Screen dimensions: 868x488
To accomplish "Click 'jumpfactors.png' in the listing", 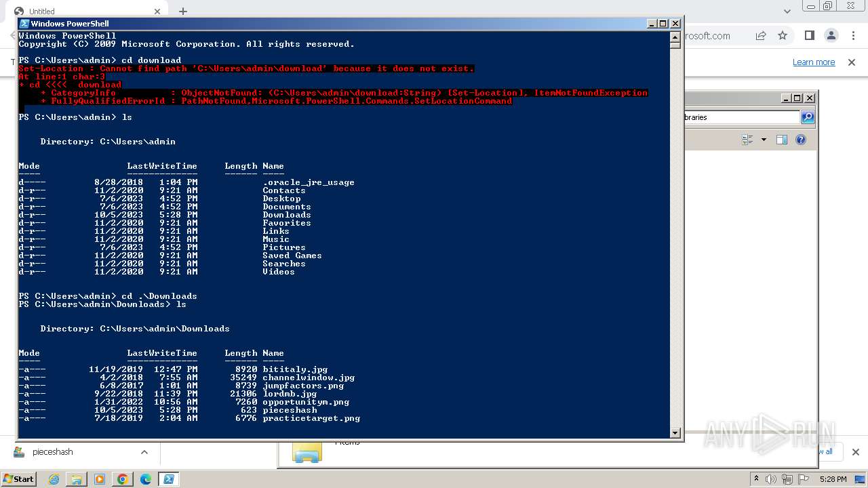I will coord(303,386).
